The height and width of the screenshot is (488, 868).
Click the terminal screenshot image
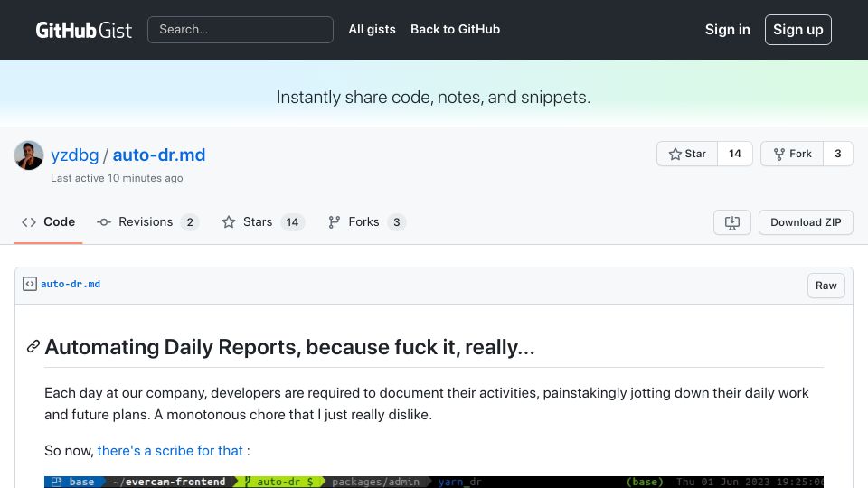click(434, 482)
